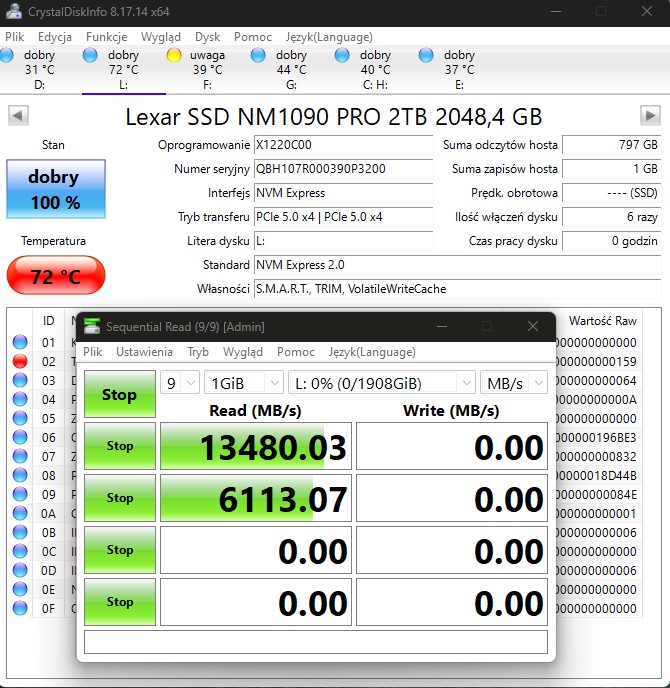Image resolution: width=670 pixels, height=688 pixels.
Task: Open Ustawienia menu in CrystalDiskMark
Action: point(144,352)
